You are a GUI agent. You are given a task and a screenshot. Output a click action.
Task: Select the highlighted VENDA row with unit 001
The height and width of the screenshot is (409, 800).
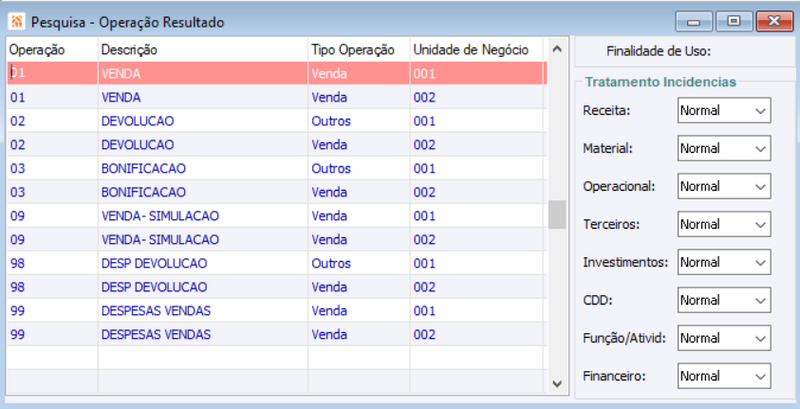pos(277,73)
